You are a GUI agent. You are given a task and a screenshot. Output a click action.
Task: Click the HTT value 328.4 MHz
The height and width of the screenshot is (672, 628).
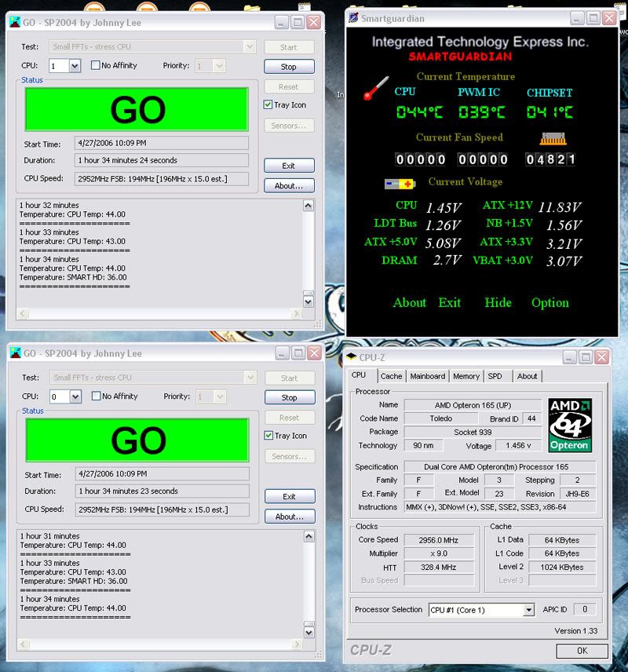(x=439, y=567)
